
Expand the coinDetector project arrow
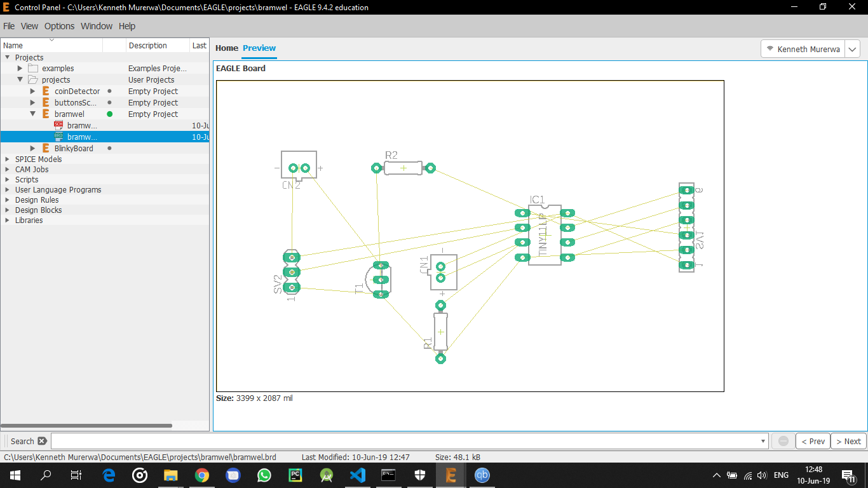32,91
